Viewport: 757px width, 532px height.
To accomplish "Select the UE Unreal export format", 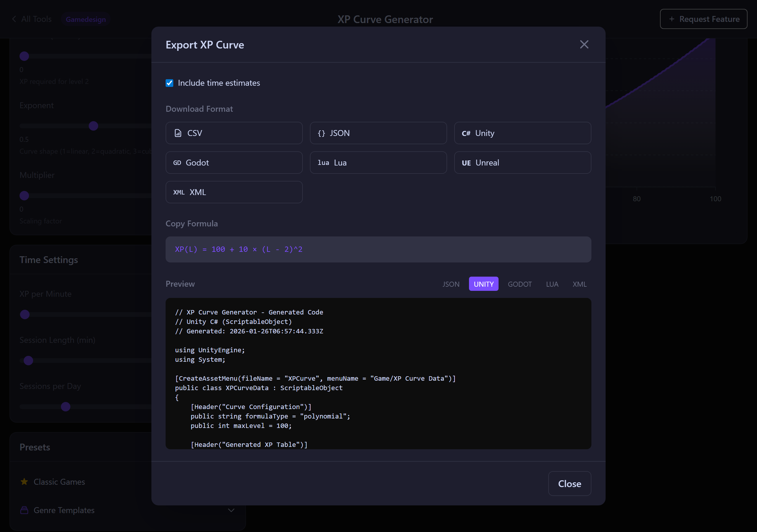I will click(x=523, y=163).
